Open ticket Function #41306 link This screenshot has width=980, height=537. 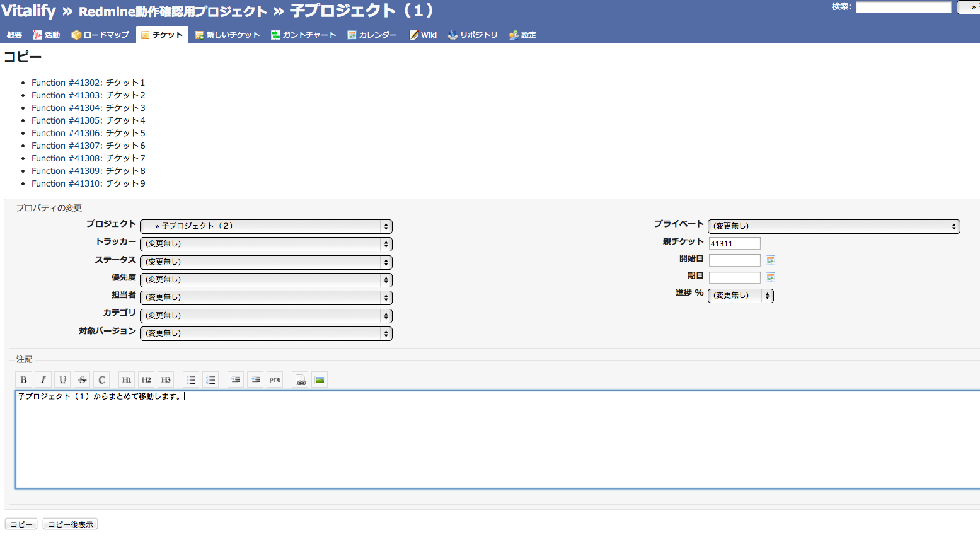67,133
